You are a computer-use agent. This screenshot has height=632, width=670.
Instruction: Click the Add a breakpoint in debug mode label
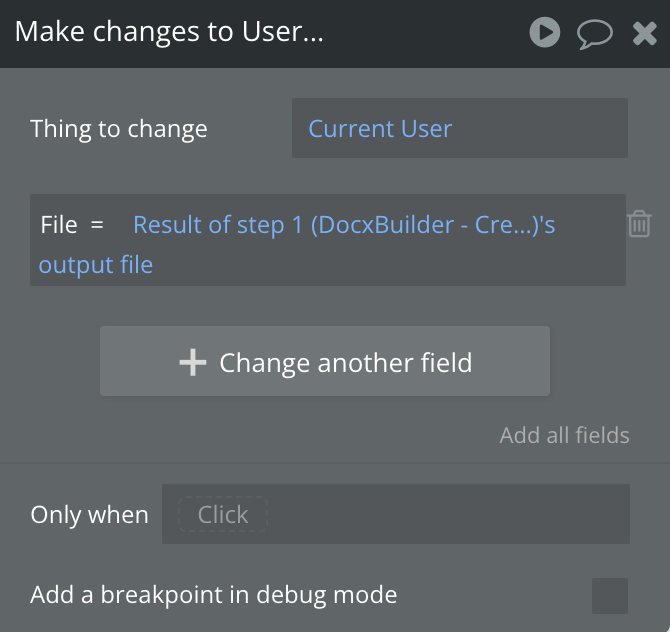coord(214,595)
